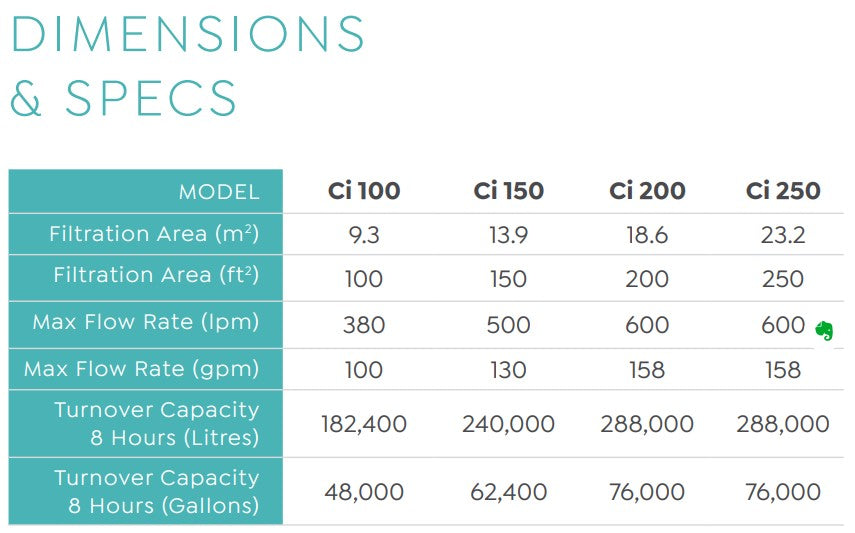This screenshot has width=855, height=533.
Task: Select the 62,400 gallons turnover value
Action: (x=508, y=492)
